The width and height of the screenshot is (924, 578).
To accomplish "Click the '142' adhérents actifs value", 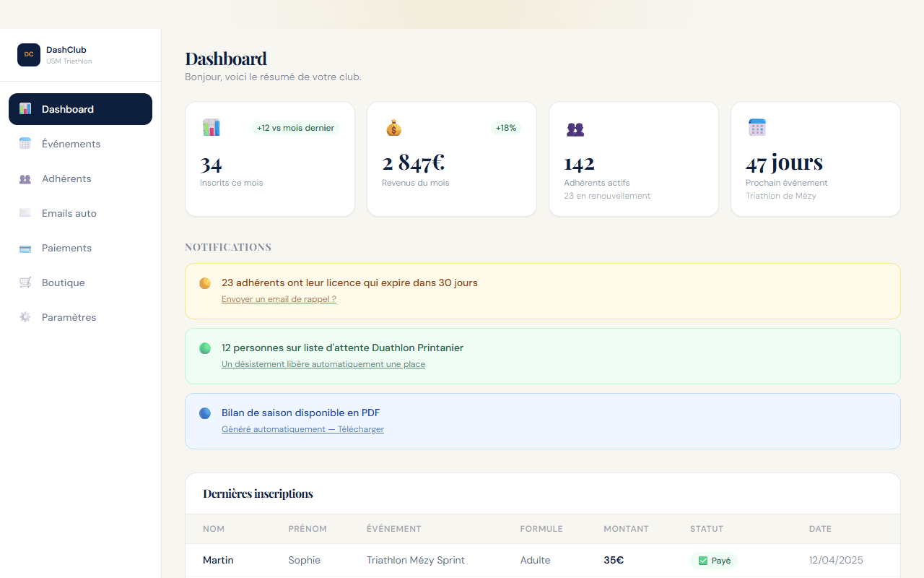I will pos(580,164).
